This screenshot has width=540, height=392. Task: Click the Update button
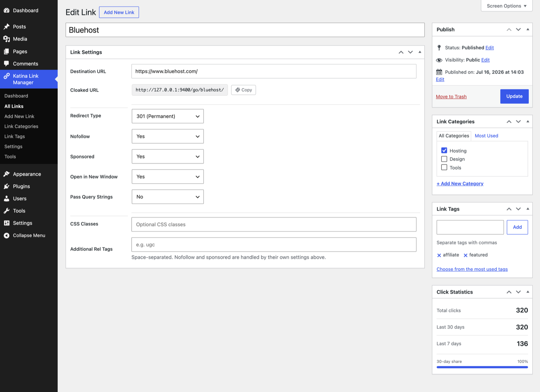click(514, 96)
